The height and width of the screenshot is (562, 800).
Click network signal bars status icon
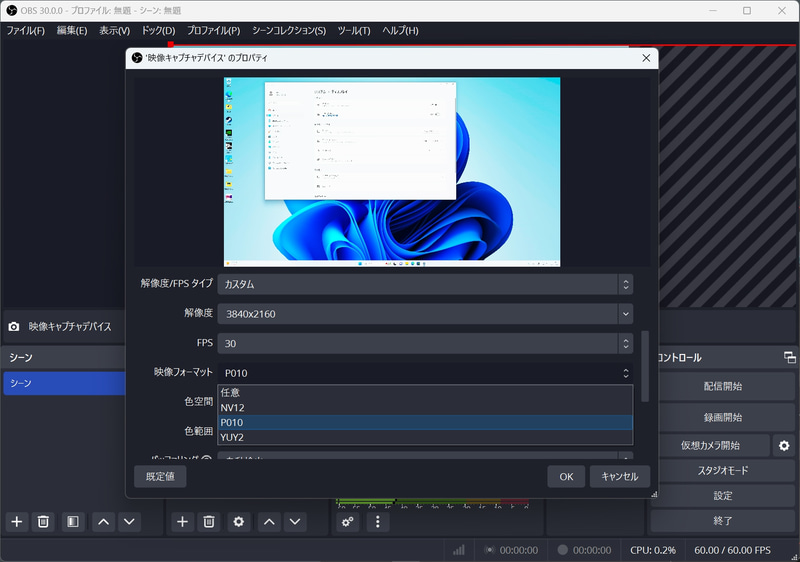[459, 550]
